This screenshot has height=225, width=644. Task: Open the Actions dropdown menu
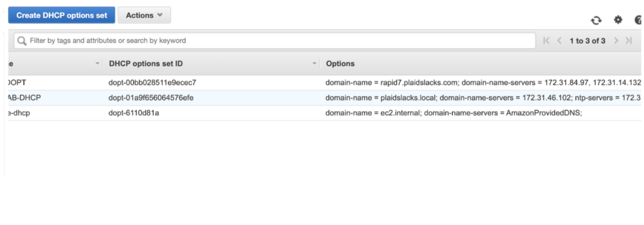pyautogui.click(x=144, y=15)
